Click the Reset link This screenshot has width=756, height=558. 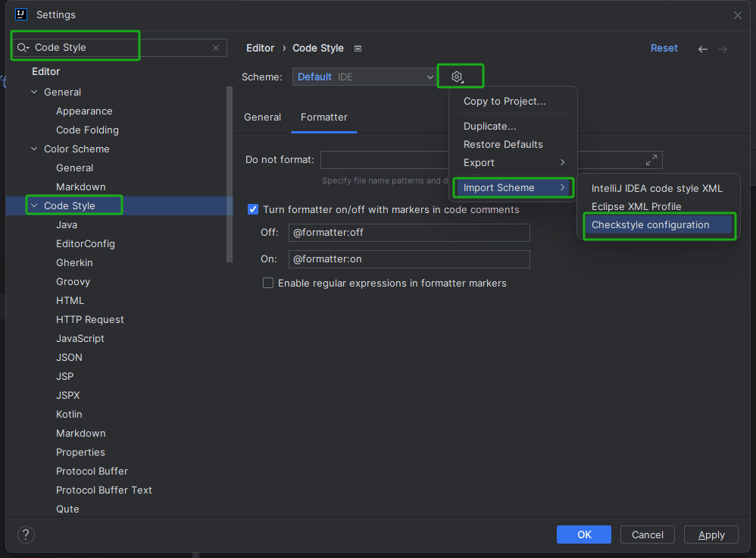click(664, 48)
